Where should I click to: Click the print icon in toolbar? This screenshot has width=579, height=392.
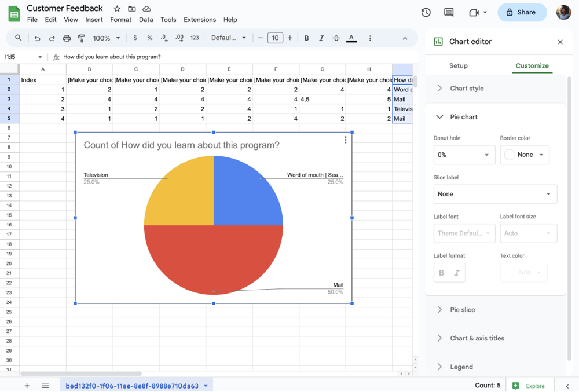67,38
